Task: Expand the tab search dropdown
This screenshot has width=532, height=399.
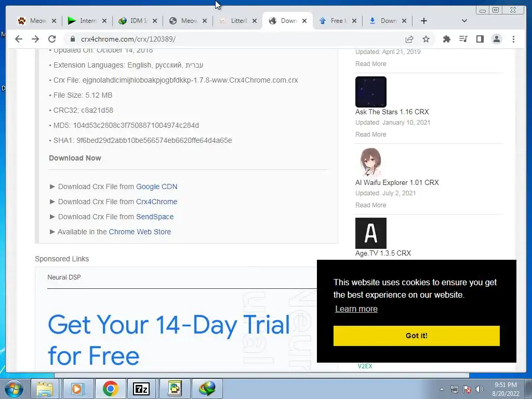Action: [464, 21]
